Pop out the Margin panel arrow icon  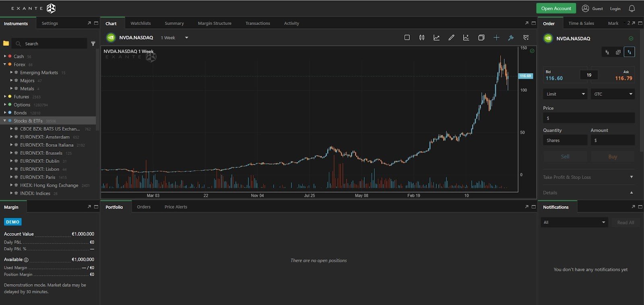[89, 207]
